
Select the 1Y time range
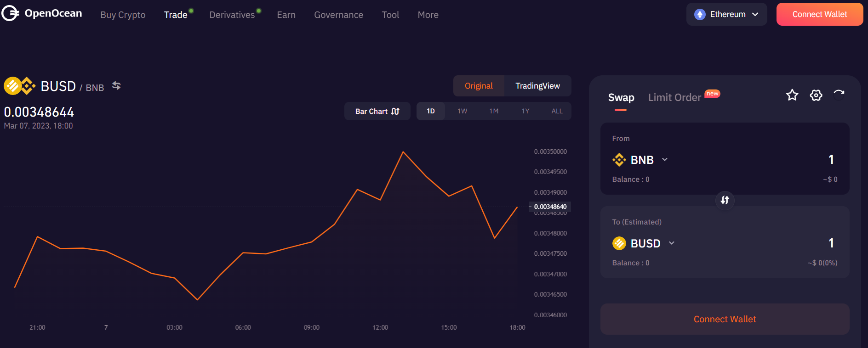tap(525, 111)
